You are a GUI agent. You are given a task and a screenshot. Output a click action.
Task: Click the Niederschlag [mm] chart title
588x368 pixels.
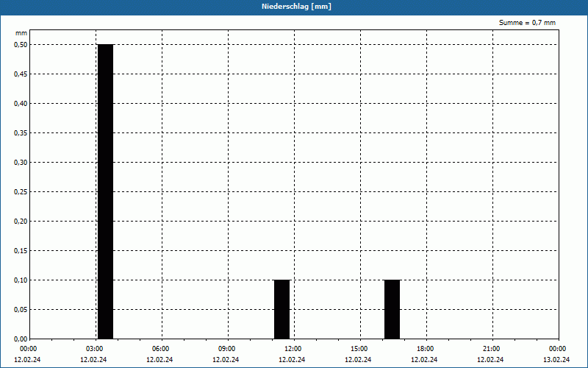click(296, 7)
